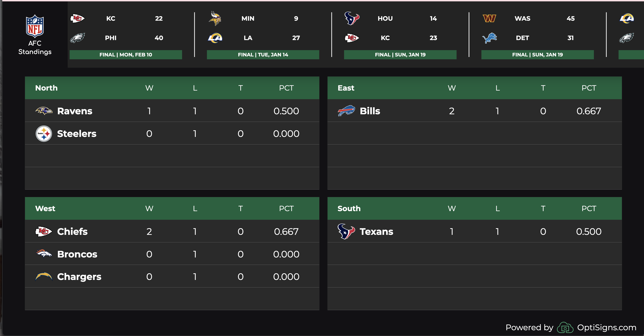Screen dimensions: 644x336
Task: Click the South division header
Action: (349, 208)
